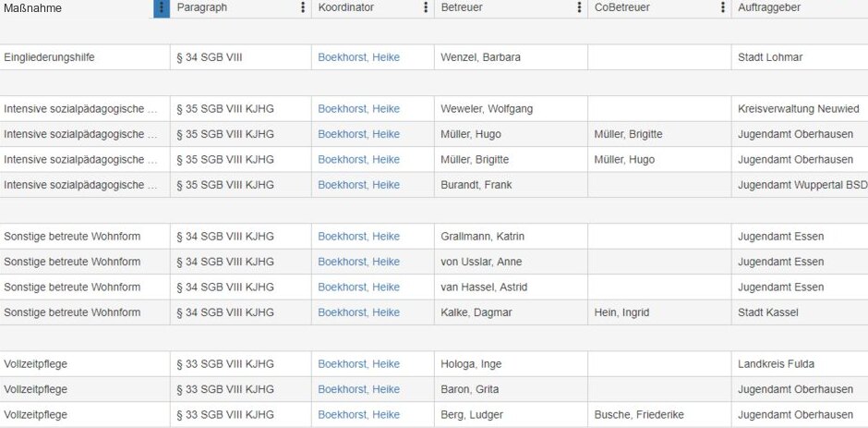Select the Landkreis Fulda cell

800,364
